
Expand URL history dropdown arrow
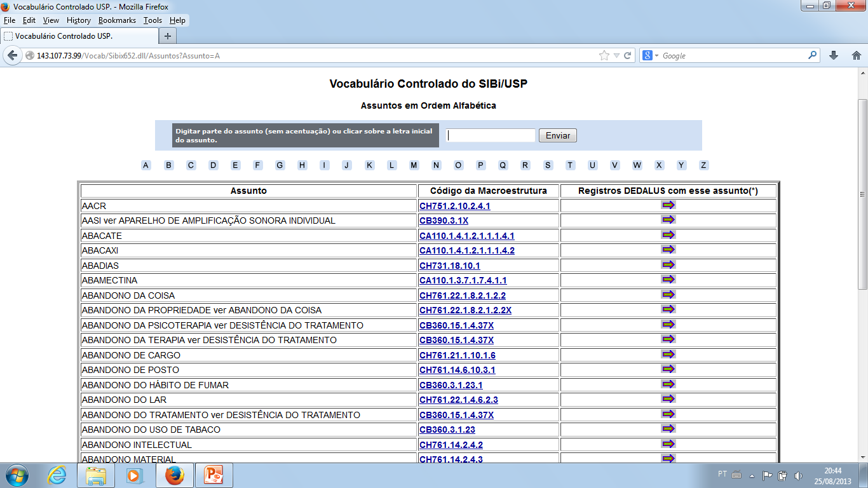[x=616, y=55]
